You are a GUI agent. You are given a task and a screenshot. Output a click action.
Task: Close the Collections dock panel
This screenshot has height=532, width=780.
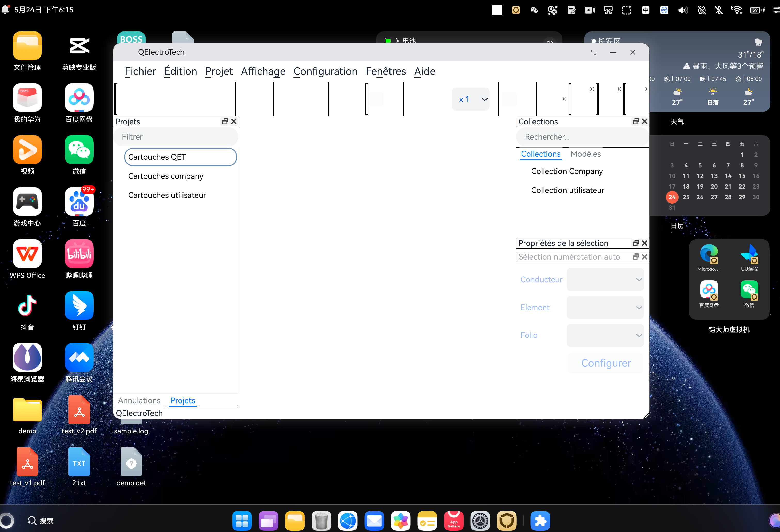coord(644,121)
